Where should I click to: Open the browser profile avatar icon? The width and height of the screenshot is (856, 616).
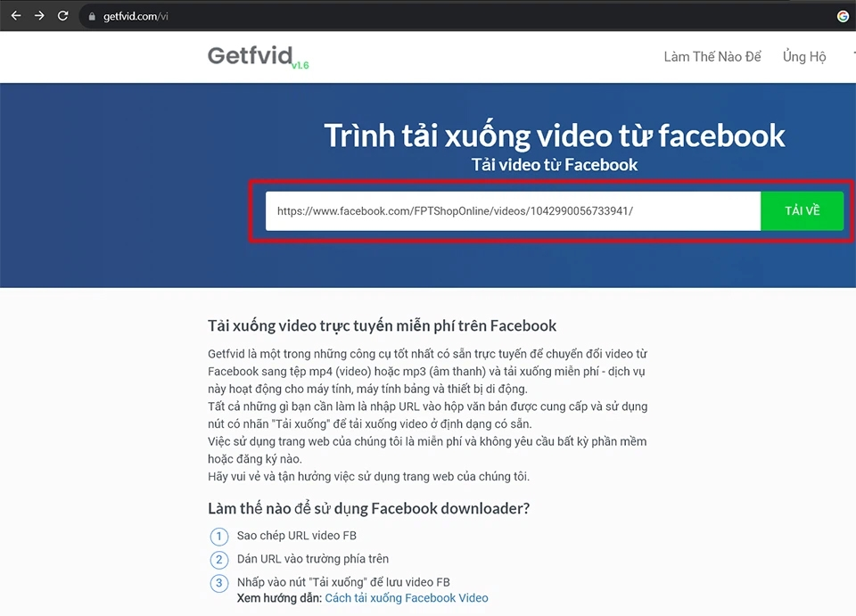843,15
